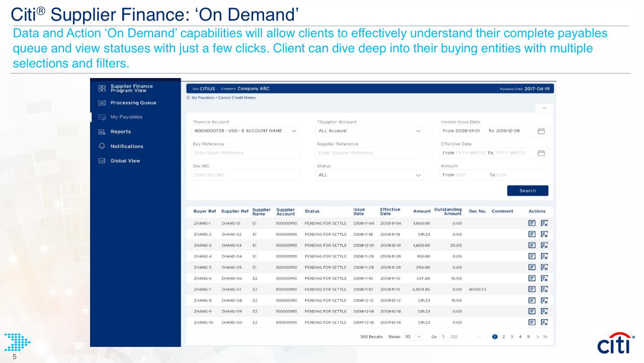
Task: Cancel memo icon for ZHANG-2 row
Action: (x=544, y=234)
